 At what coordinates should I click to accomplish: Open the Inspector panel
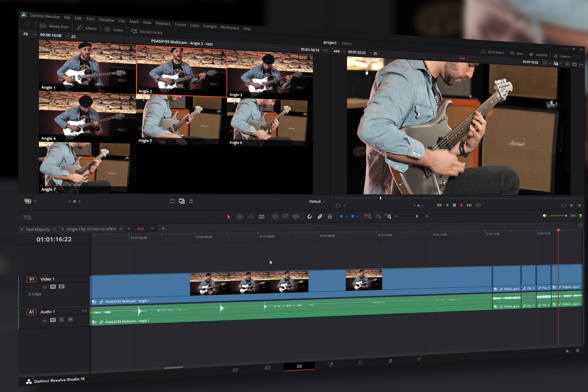pos(562,56)
